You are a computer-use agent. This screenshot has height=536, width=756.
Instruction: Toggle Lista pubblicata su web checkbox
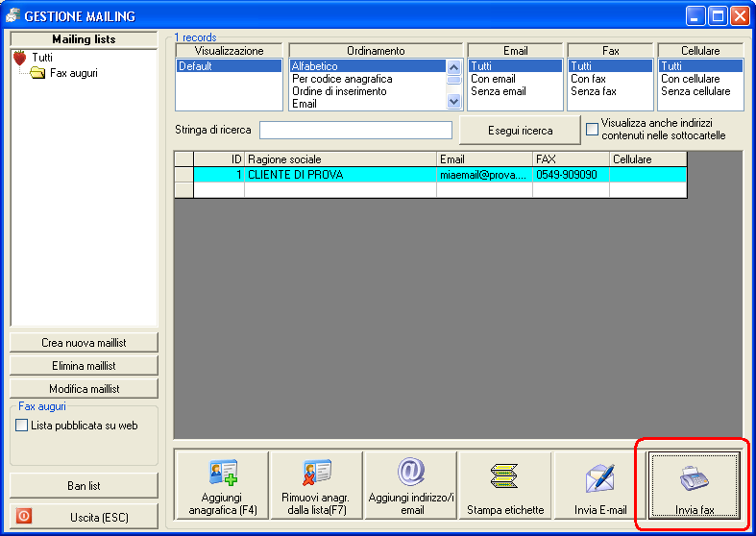22,426
